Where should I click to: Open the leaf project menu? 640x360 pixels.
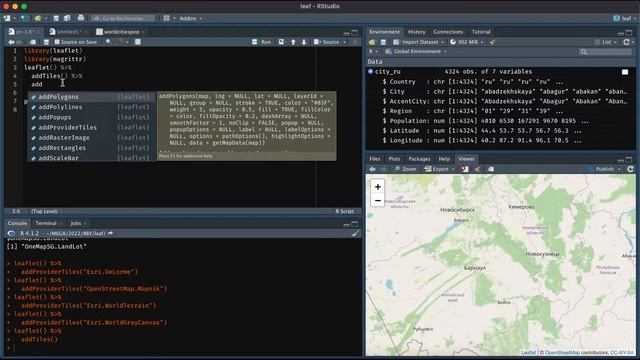click(x=624, y=18)
